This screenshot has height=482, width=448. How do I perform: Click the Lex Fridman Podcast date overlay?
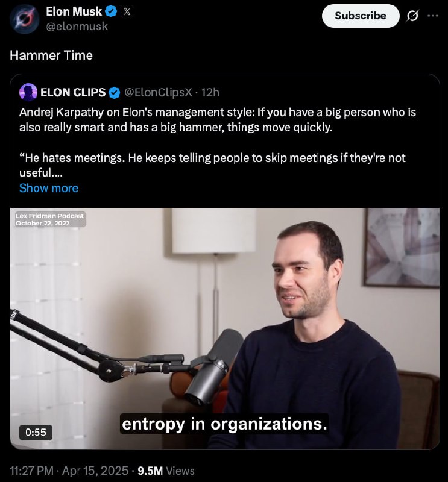(x=50, y=219)
